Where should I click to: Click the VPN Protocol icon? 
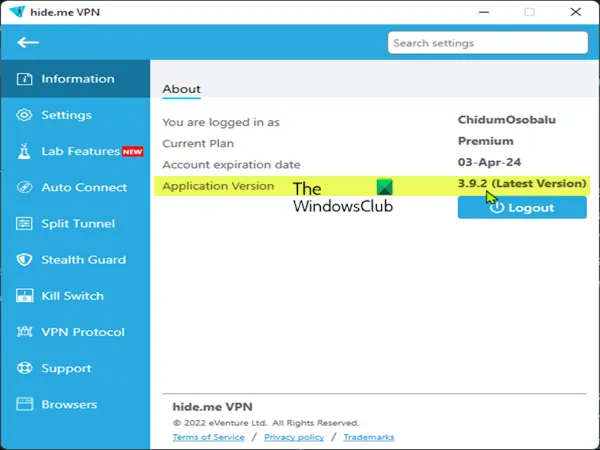pos(24,332)
